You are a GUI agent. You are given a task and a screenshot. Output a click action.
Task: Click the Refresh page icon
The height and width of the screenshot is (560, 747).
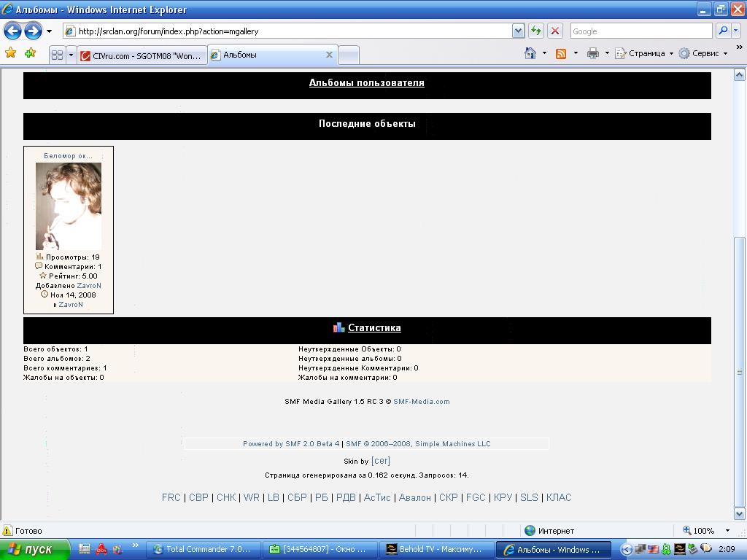point(536,31)
